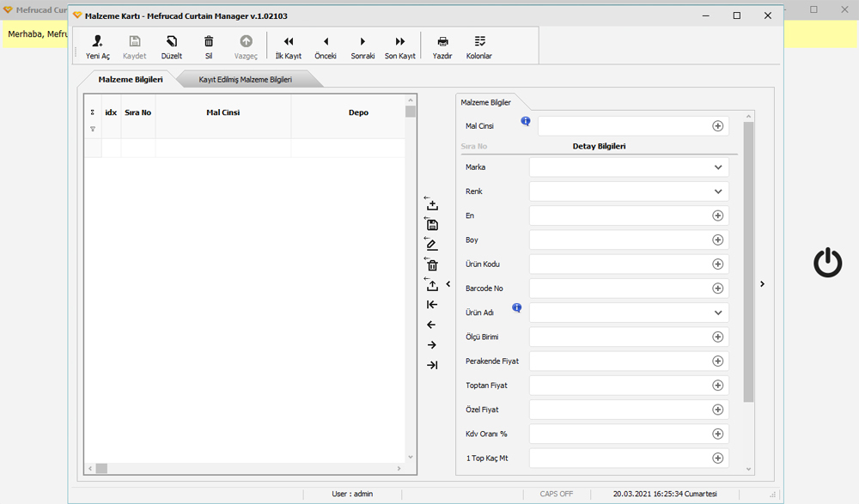Viewport: 859px width, 504px height.
Task: Open the Kolonlar column chooser
Action: coord(479,41)
